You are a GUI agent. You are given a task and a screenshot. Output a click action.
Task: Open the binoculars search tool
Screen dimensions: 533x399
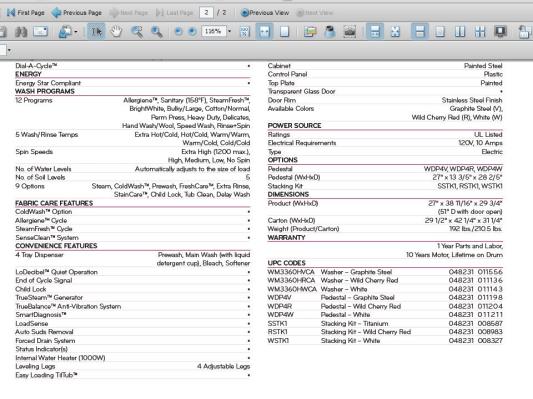pyautogui.click(x=21, y=32)
